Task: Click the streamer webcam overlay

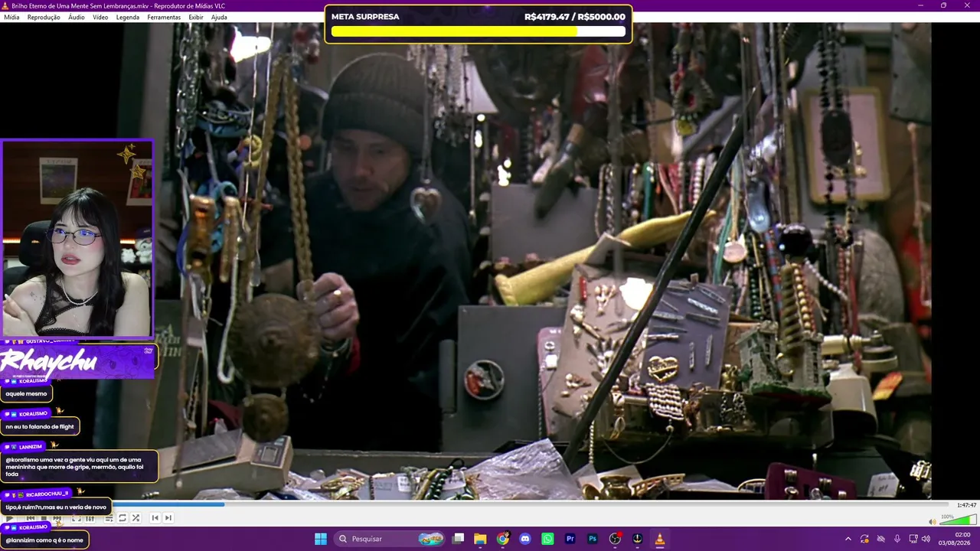Action: point(77,238)
